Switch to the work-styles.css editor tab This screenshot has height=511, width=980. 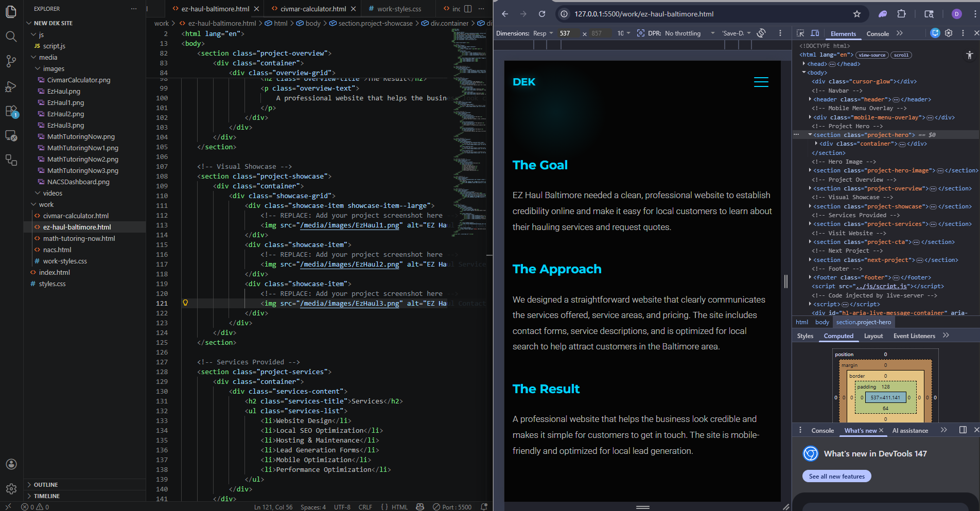[399, 9]
